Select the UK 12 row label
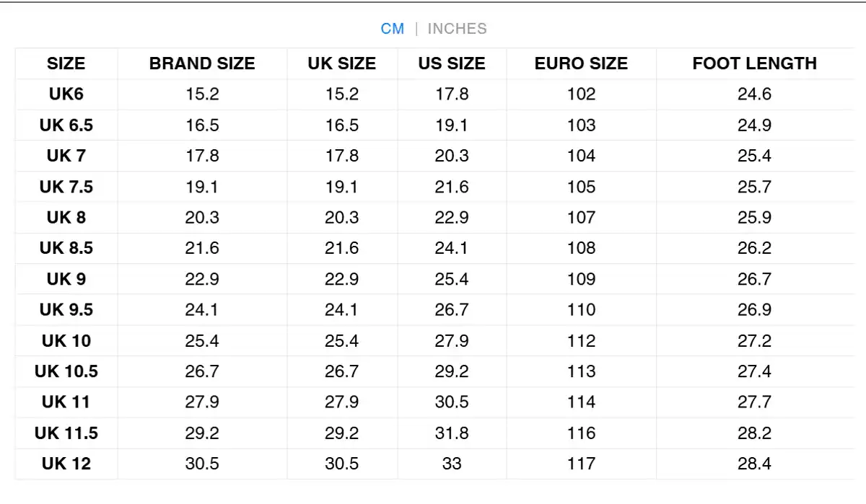This screenshot has width=866, height=504. tap(66, 464)
